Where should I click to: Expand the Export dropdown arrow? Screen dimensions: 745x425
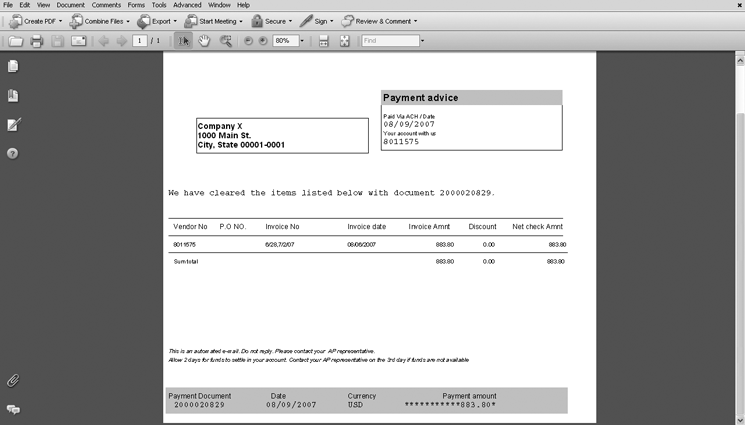pos(175,21)
